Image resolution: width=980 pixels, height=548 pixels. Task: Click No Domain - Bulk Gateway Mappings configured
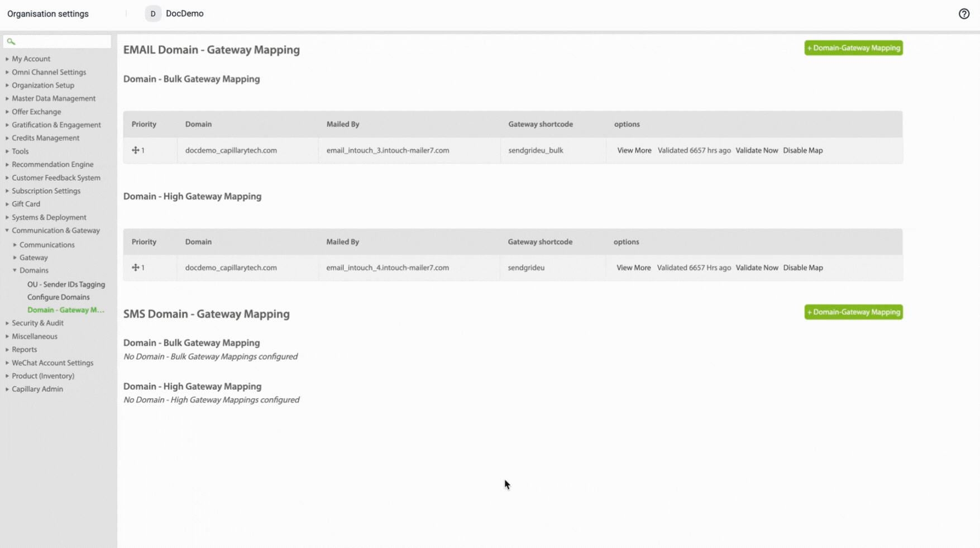coord(211,356)
